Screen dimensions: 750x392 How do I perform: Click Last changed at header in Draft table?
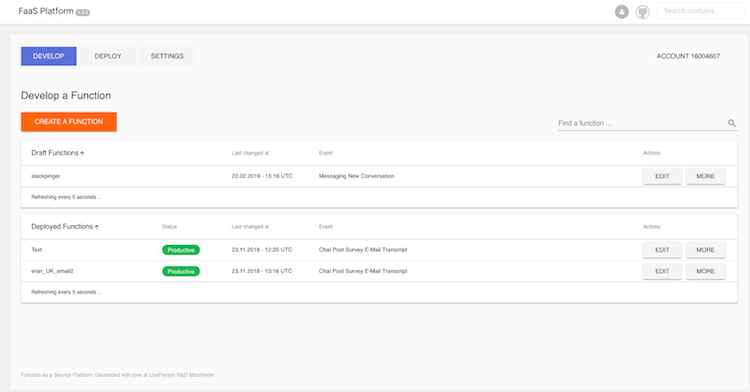pos(250,153)
